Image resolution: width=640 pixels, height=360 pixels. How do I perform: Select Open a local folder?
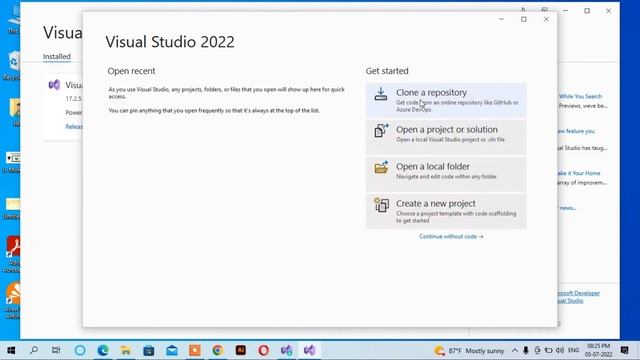point(446,174)
